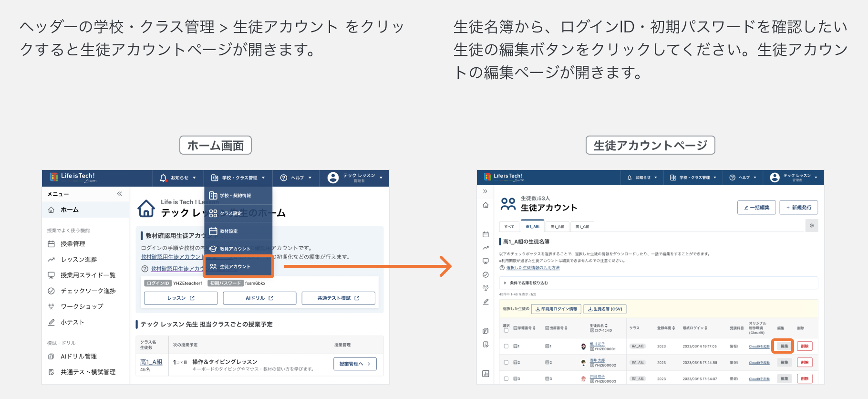Click 共通テスト模試 button

click(338, 298)
